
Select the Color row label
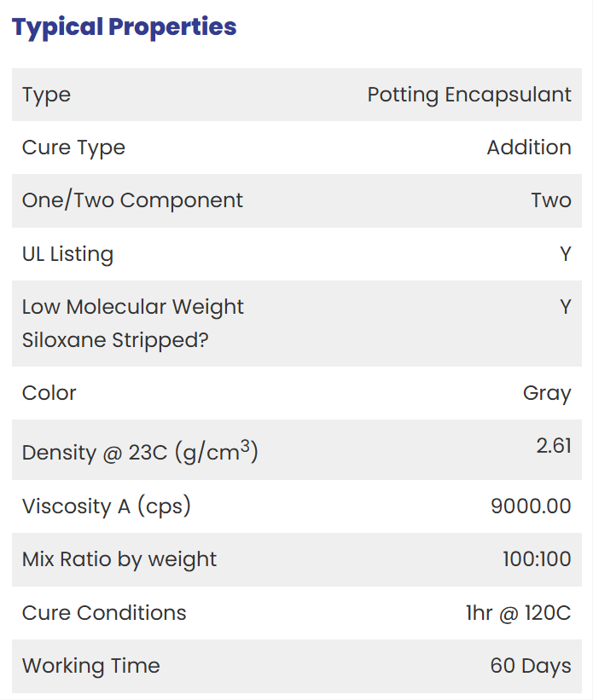click(49, 393)
